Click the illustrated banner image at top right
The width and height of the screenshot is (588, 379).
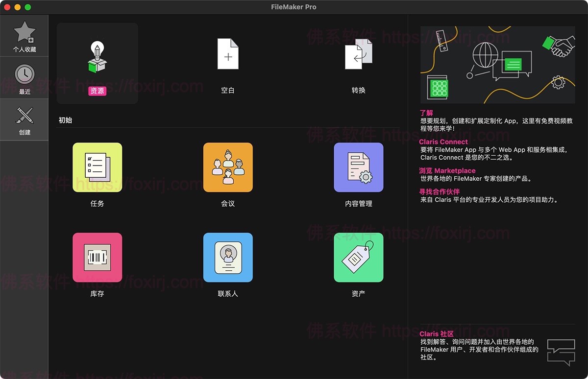coord(498,65)
